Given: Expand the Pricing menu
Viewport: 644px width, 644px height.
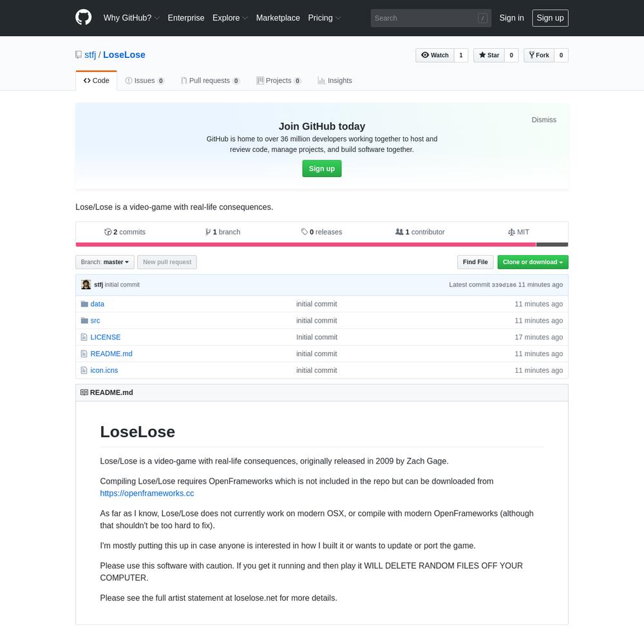Looking at the screenshot, I should (x=325, y=18).
